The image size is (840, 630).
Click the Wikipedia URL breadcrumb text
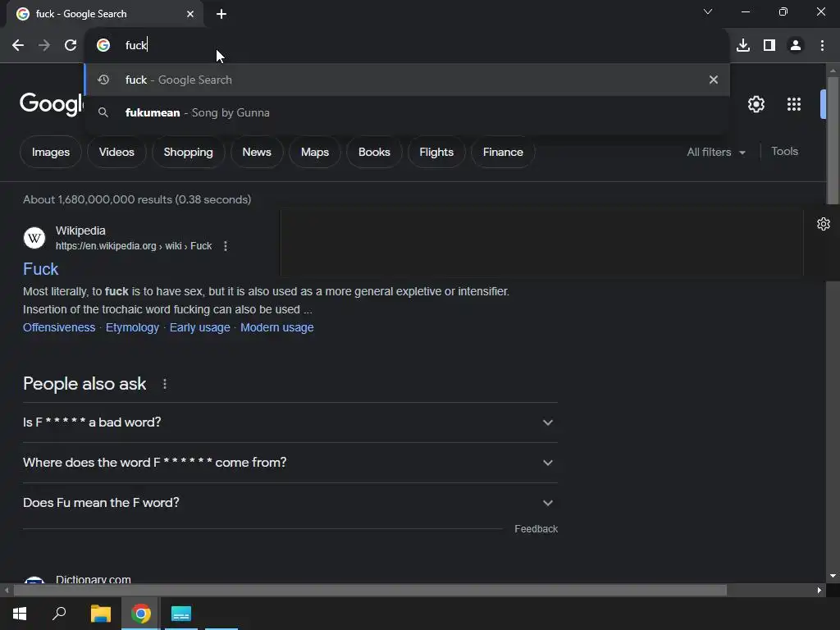click(134, 246)
